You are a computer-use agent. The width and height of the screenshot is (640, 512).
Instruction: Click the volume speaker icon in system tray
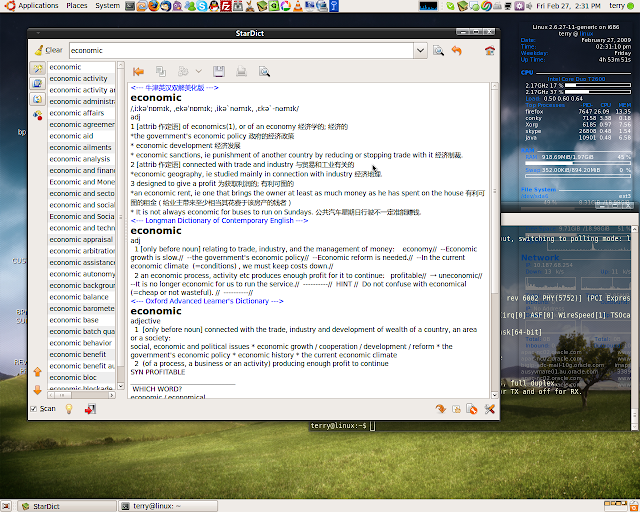[x=529, y=6]
